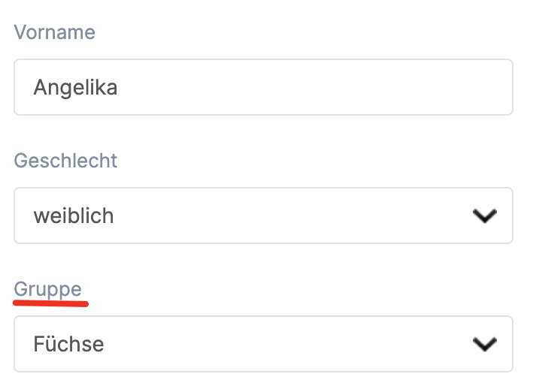
Task: Click the left edge of the Vorname box
Action: click(20, 88)
